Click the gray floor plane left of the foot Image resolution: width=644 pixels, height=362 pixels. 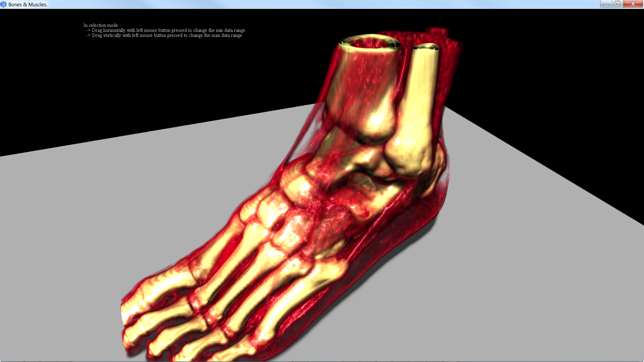coord(101,218)
